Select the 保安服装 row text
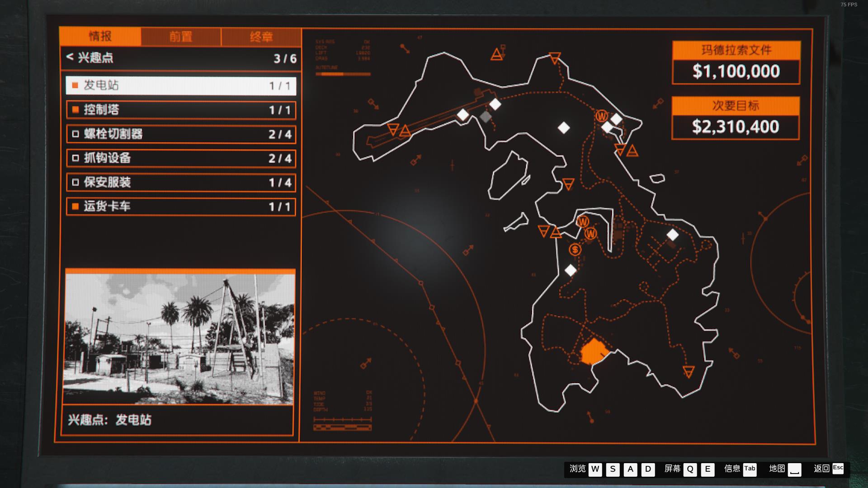Image resolution: width=868 pixels, height=488 pixels. click(x=107, y=182)
